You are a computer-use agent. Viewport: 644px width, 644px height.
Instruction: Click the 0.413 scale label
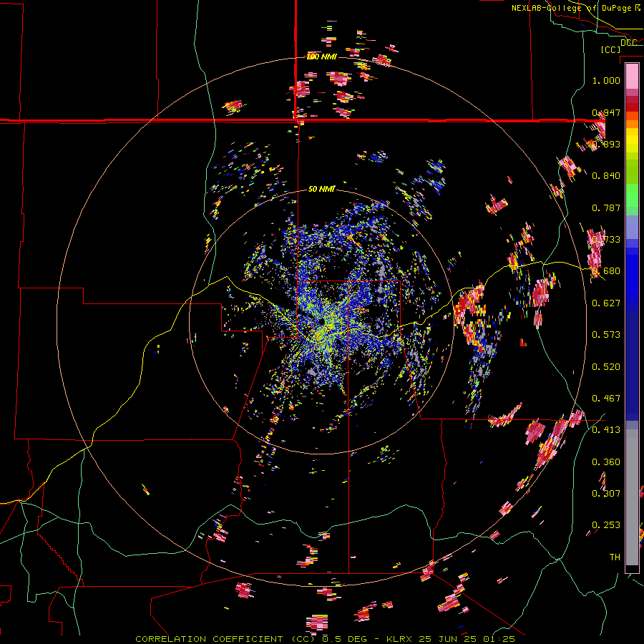click(x=606, y=430)
